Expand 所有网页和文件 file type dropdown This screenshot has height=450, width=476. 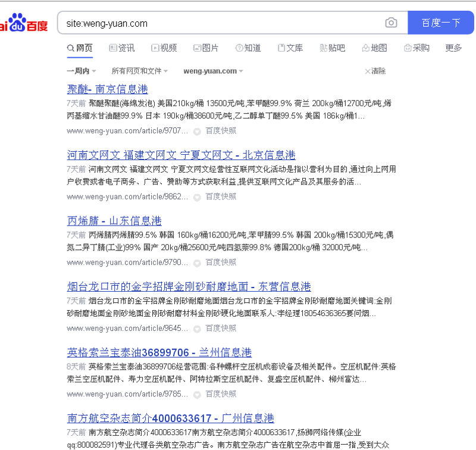pos(140,71)
